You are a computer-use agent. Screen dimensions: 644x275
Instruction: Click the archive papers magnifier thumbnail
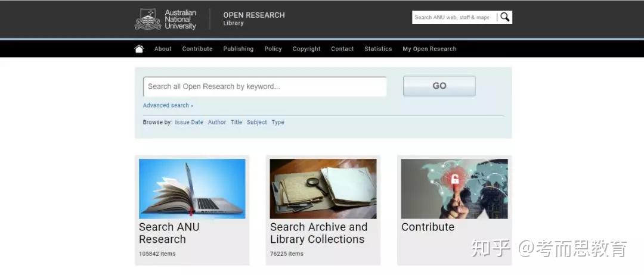tap(323, 189)
